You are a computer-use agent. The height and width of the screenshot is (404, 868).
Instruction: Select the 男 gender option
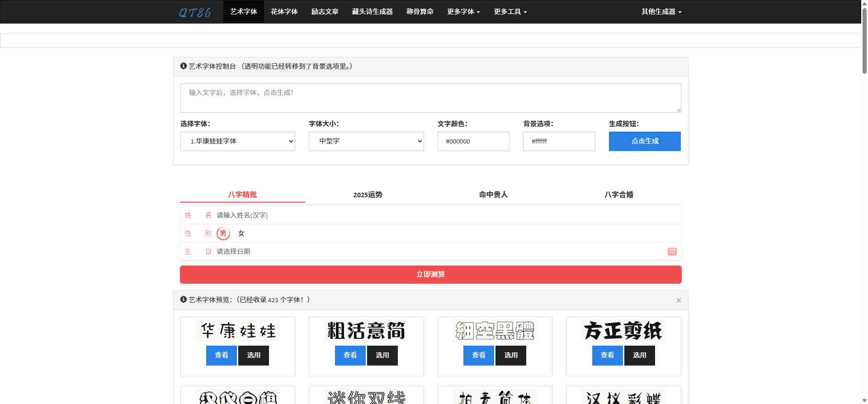coord(223,233)
